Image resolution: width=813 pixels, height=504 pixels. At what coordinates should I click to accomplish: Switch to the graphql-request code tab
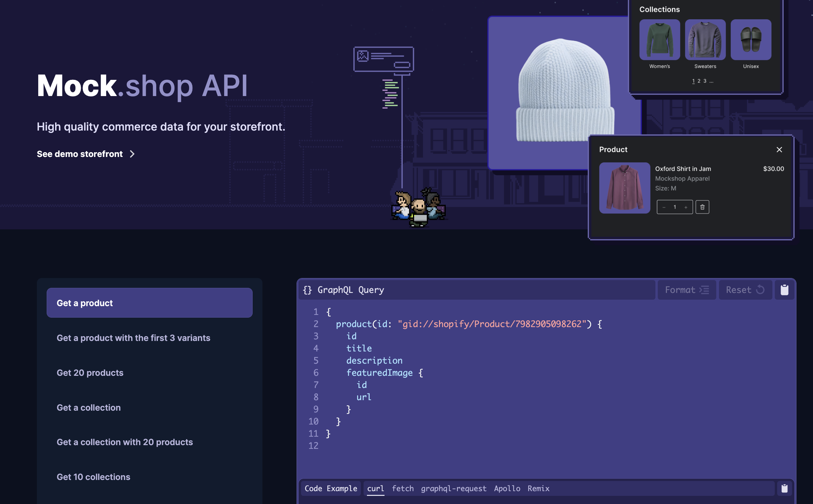pyautogui.click(x=454, y=488)
